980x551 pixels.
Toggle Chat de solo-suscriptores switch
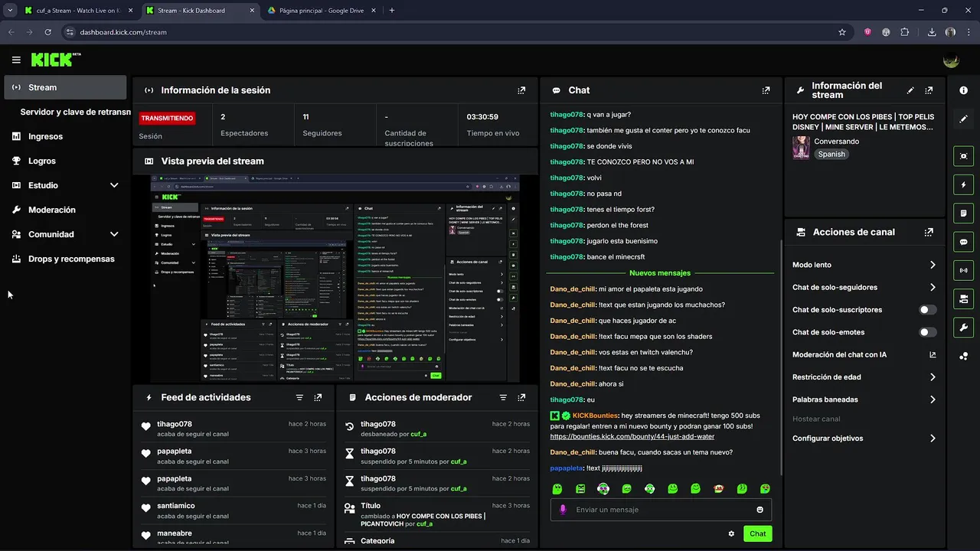click(x=927, y=310)
